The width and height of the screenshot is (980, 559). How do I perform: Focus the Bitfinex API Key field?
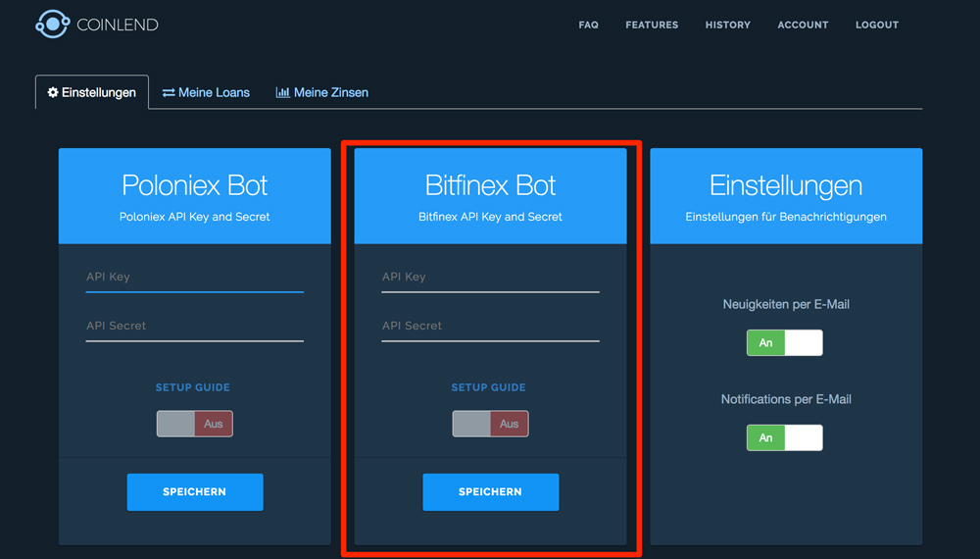click(x=490, y=277)
